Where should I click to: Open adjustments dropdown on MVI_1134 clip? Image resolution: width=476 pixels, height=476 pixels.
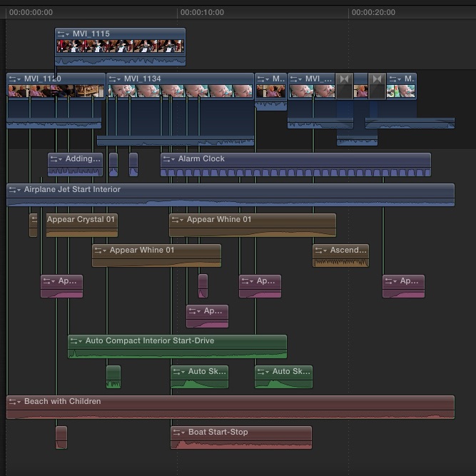[115, 79]
